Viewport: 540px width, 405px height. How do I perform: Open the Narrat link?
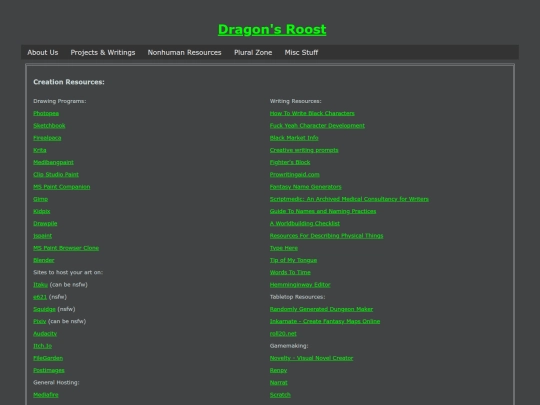pos(279,382)
